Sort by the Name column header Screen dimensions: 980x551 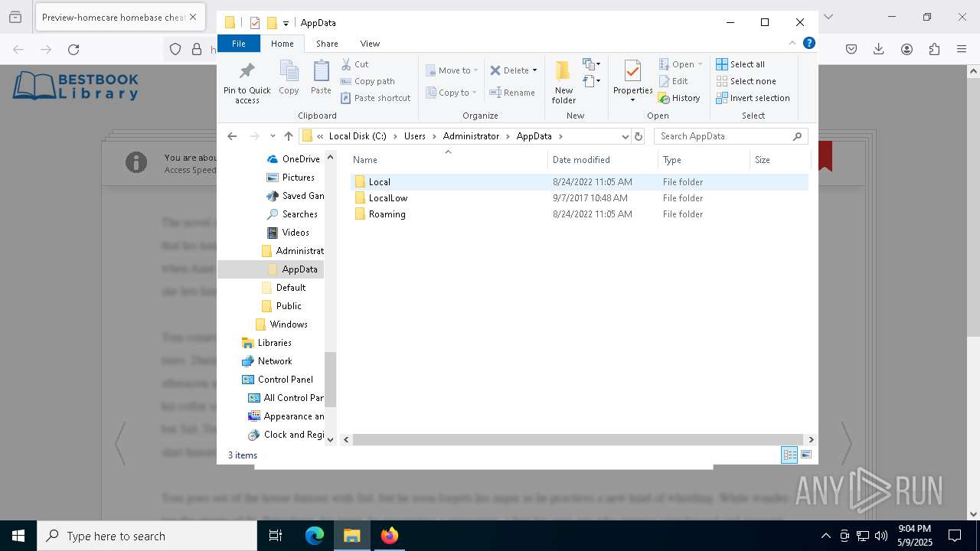click(x=448, y=160)
